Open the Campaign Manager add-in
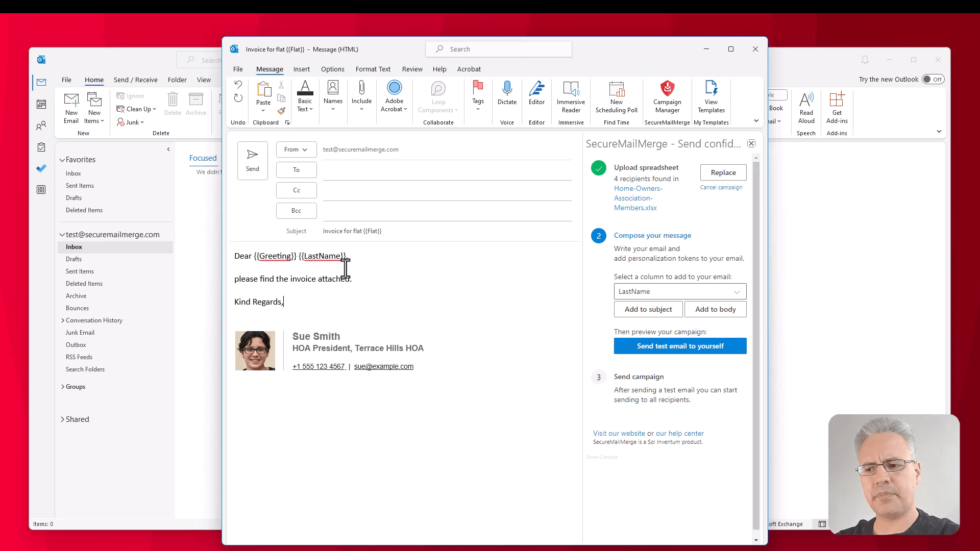 (x=667, y=97)
